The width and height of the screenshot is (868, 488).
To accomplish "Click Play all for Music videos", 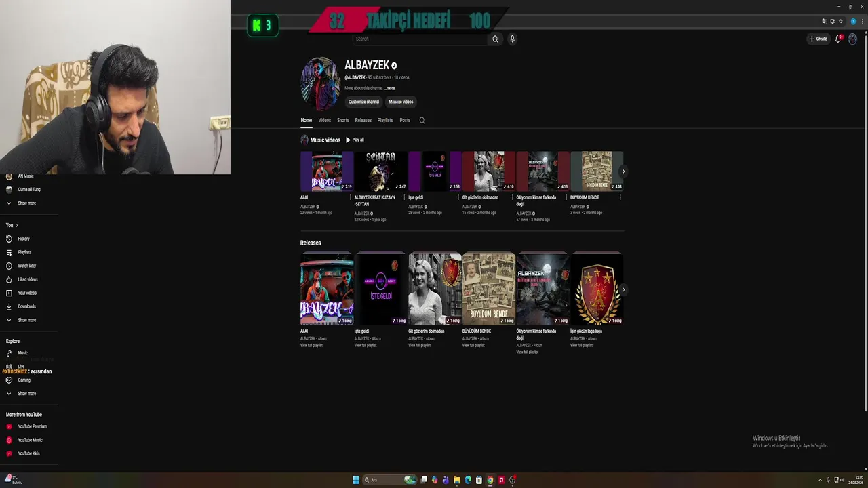I will [355, 140].
